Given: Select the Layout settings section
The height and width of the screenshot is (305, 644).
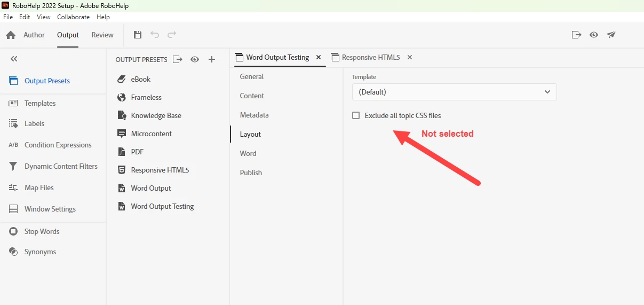Looking at the screenshot, I should tap(250, 134).
